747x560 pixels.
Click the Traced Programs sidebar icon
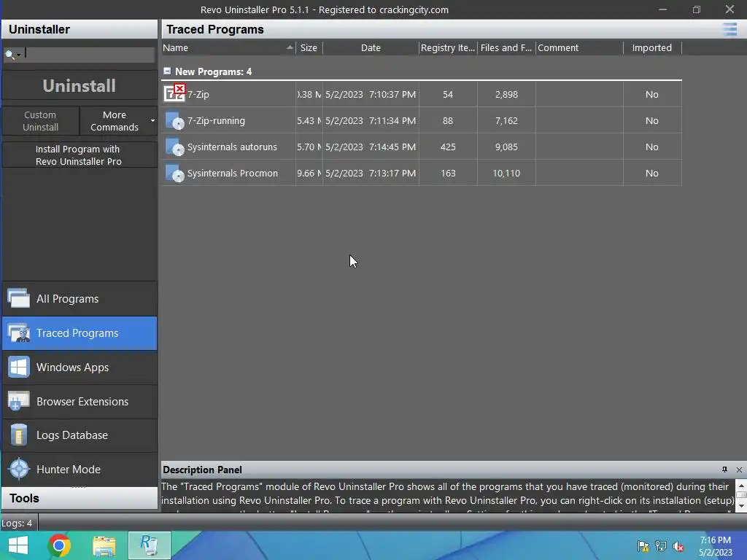(18, 332)
